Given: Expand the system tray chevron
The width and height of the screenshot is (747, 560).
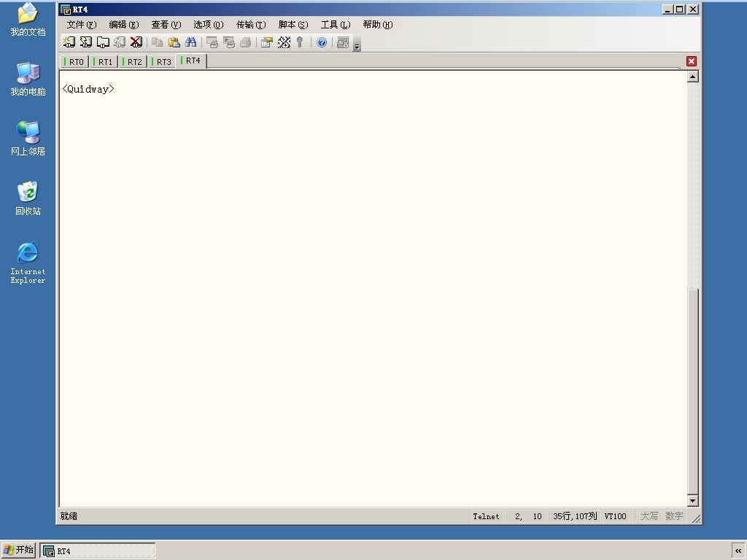Looking at the screenshot, I should pos(738,551).
